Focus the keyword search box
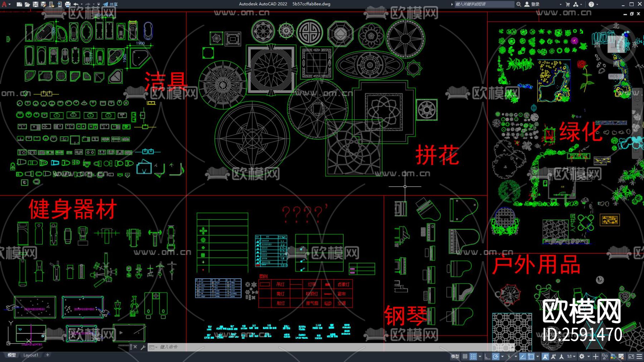Screen dimensions: 644x362 pyautogui.click(x=484, y=4)
